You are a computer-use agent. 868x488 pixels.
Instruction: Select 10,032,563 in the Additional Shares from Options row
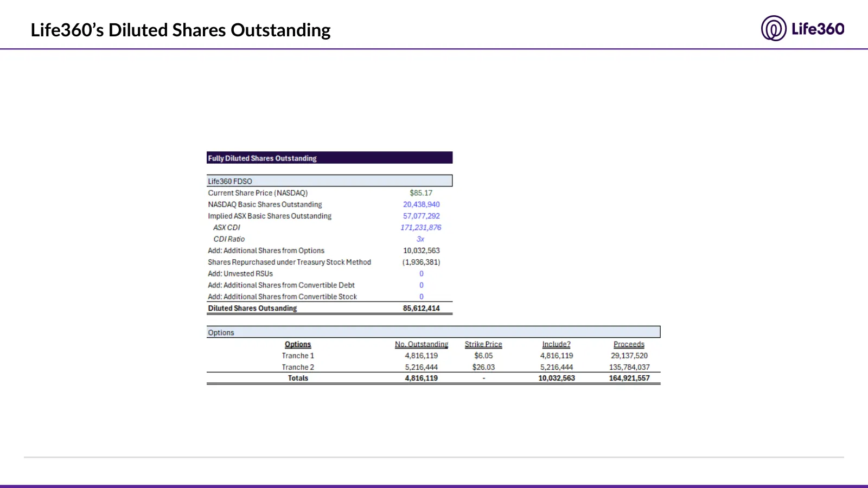[421, 251]
